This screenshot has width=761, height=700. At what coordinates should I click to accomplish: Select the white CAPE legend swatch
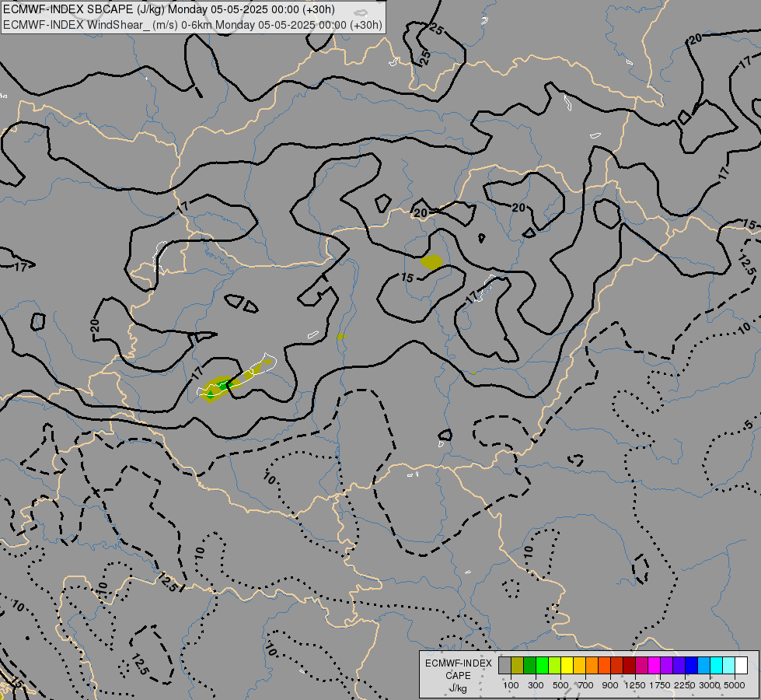click(x=741, y=665)
